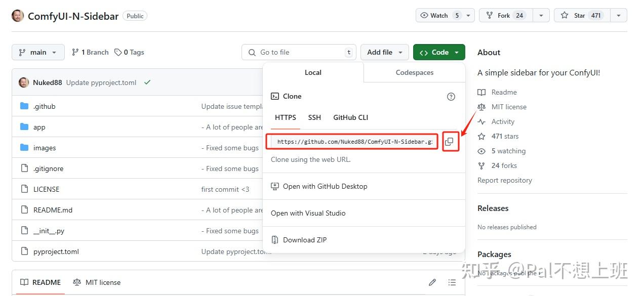Toggle Watch for this repository

(x=439, y=16)
